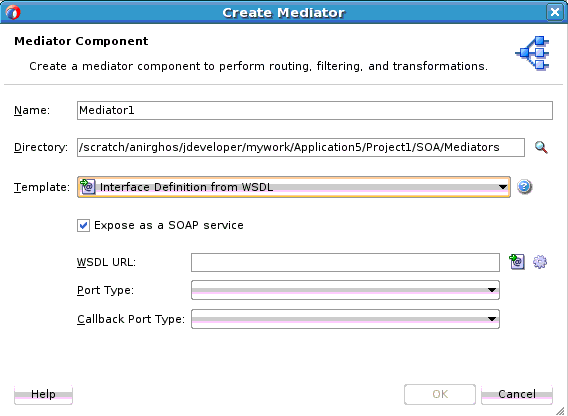Screen dimensions: 568x416
Task: Click the Directory browse magnifier icon
Action: (x=541, y=147)
